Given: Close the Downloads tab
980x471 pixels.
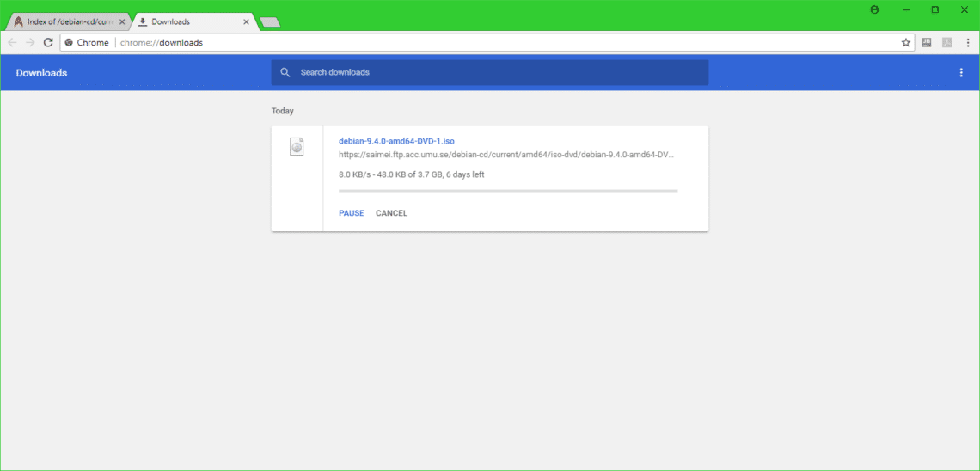Looking at the screenshot, I should coord(246,21).
